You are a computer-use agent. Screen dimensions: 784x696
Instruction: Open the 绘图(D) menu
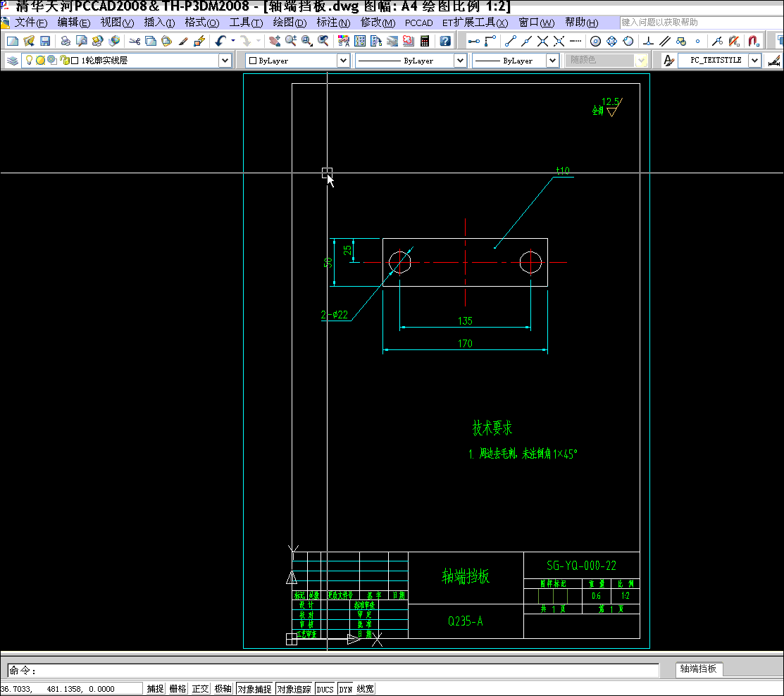pyautogui.click(x=290, y=23)
